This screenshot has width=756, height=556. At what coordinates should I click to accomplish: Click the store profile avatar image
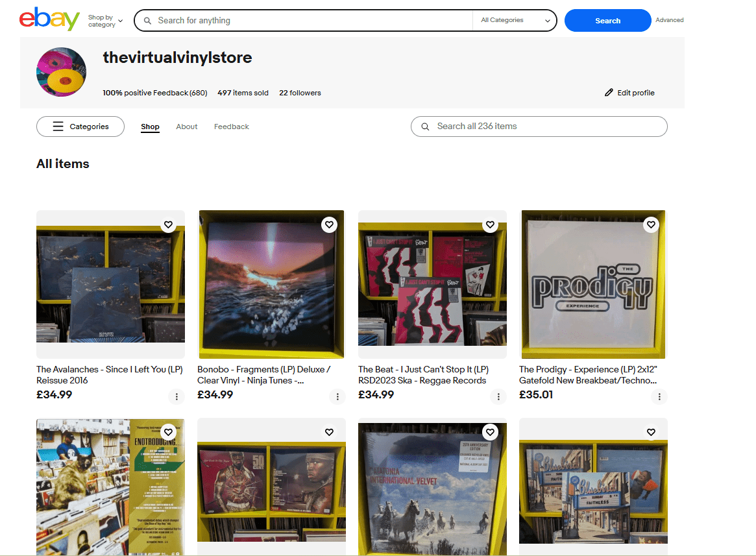pyautogui.click(x=62, y=72)
